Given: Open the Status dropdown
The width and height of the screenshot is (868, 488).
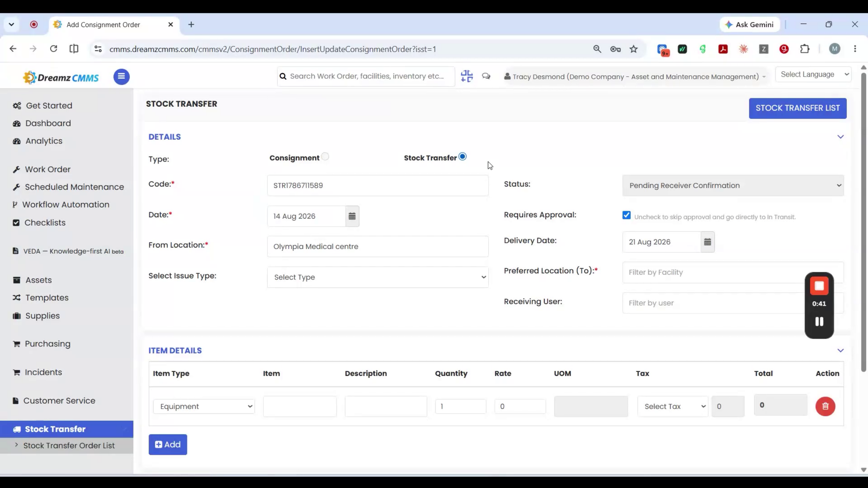Looking at the screenshot, I should pos(733,185).
